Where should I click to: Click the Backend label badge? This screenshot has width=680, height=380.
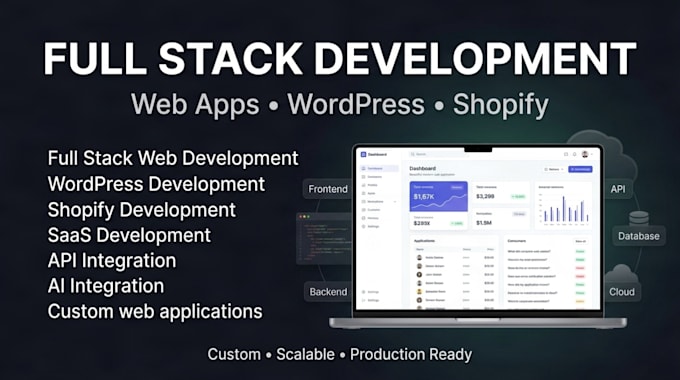coord(328,292)
